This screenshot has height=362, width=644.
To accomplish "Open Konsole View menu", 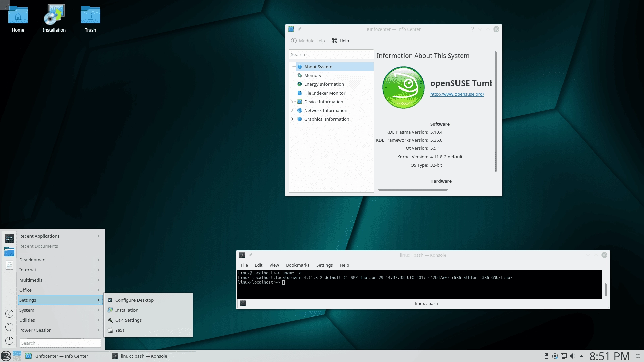I will [274, 265].
